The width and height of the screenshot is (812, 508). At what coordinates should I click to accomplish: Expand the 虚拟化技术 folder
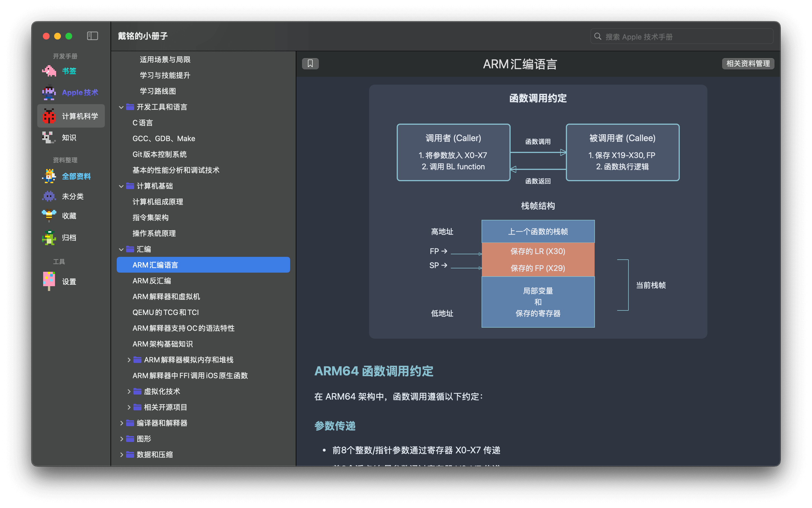[129, 391]
